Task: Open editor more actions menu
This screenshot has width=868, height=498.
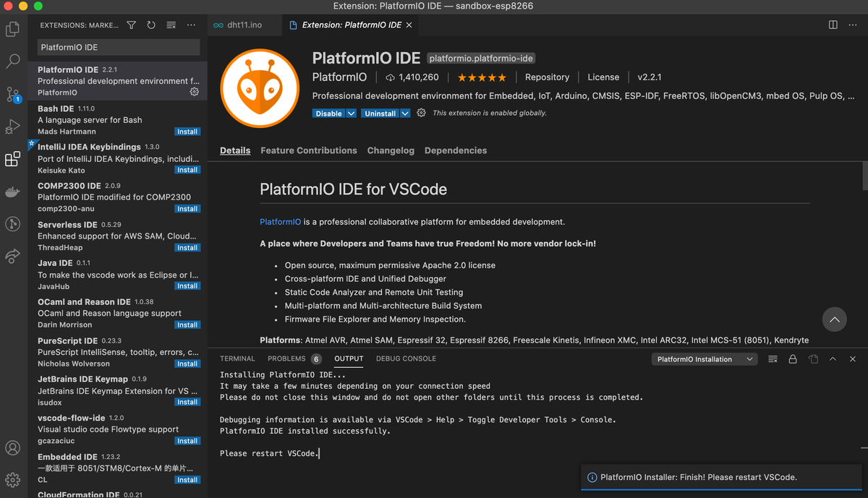Action: coord(853,25)
